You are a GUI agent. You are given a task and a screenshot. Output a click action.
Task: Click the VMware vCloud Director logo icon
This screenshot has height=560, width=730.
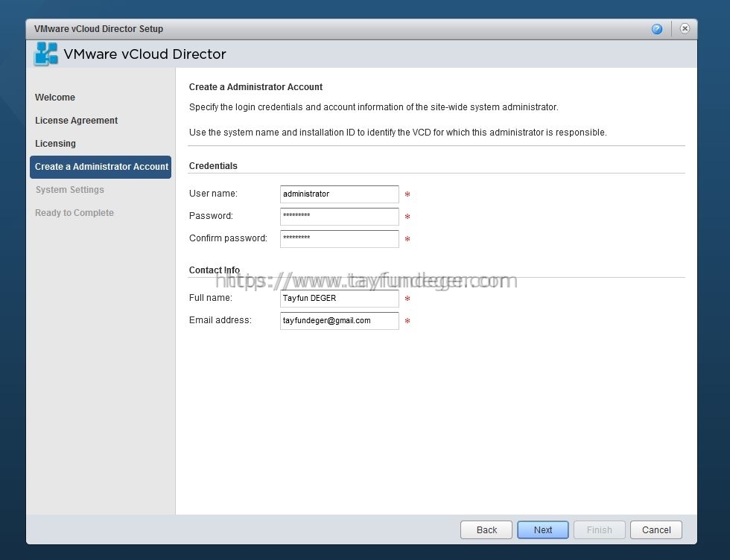pos(46,54)
